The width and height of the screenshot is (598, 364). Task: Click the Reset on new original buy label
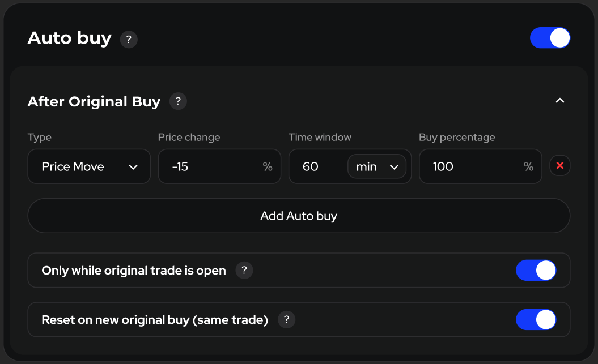[x=155, y=320]
